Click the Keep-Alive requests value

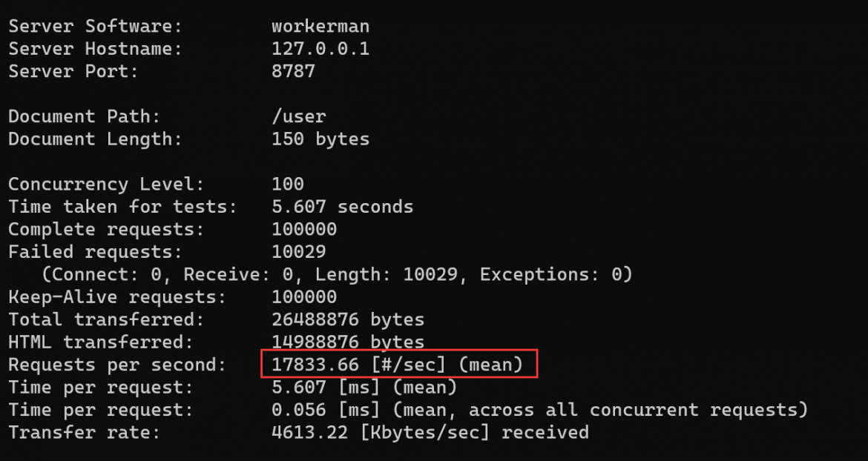[x=304, y=296]
